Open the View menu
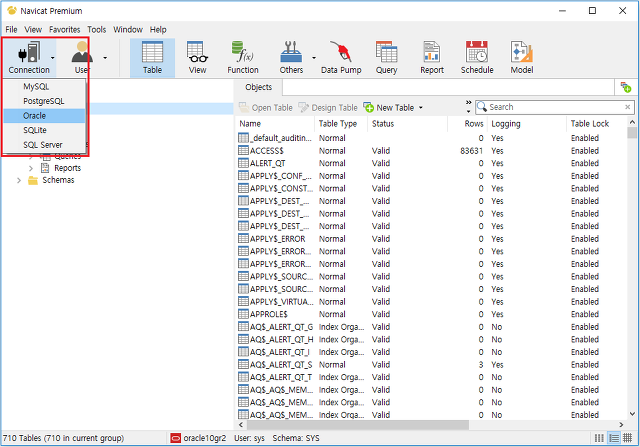640x447 pixels. coord(33,29)
